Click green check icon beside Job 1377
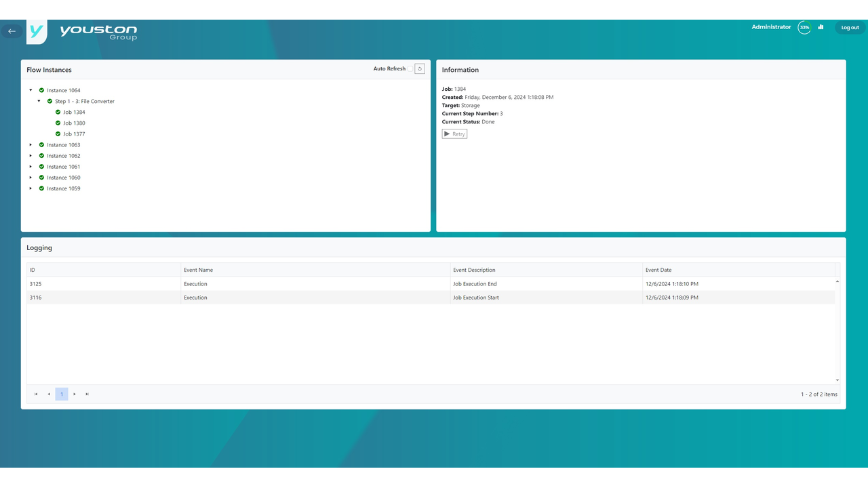Screen dimensions: 868x488 58,134
